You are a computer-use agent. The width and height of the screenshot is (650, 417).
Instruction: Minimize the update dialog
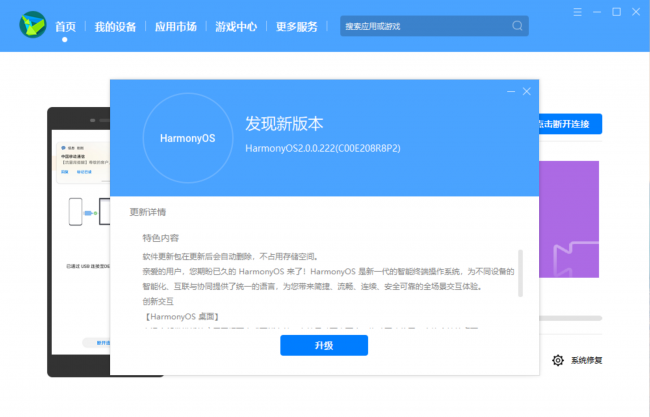[511, 92]
